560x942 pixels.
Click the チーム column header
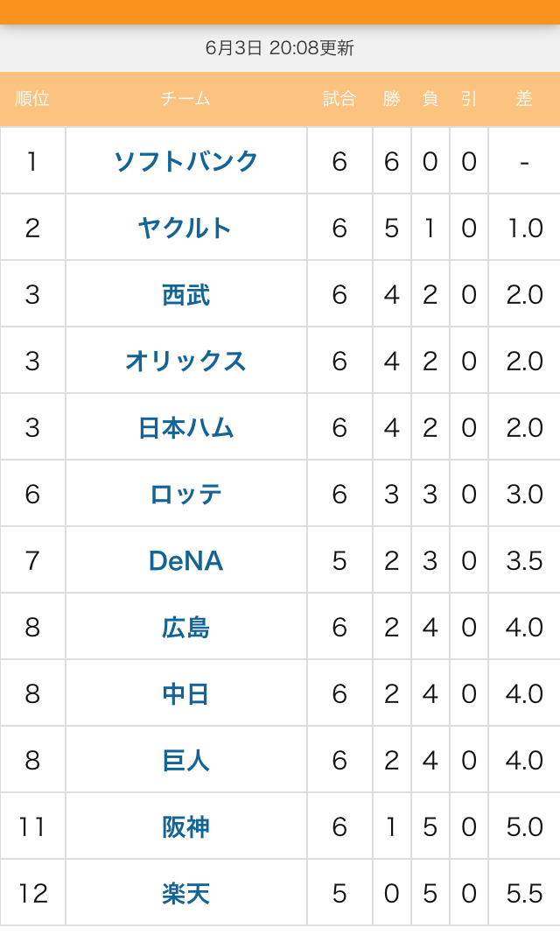coord(185,99)
